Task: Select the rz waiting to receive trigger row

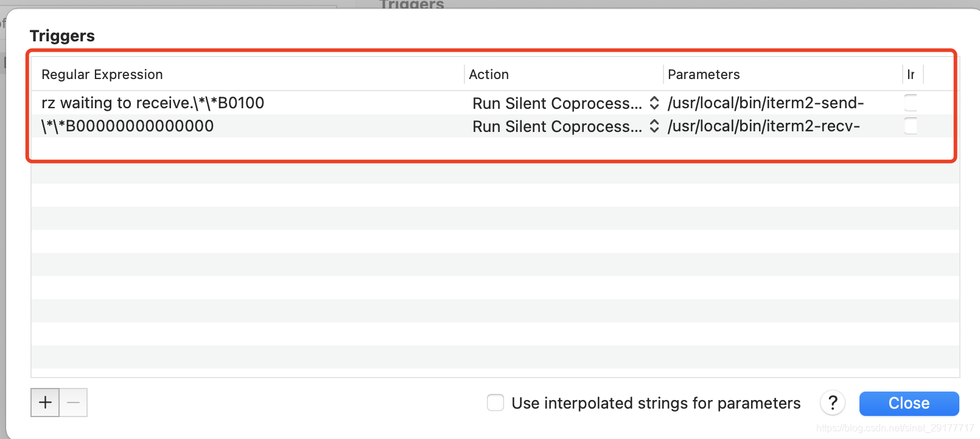Action: (x=152, y=103)
